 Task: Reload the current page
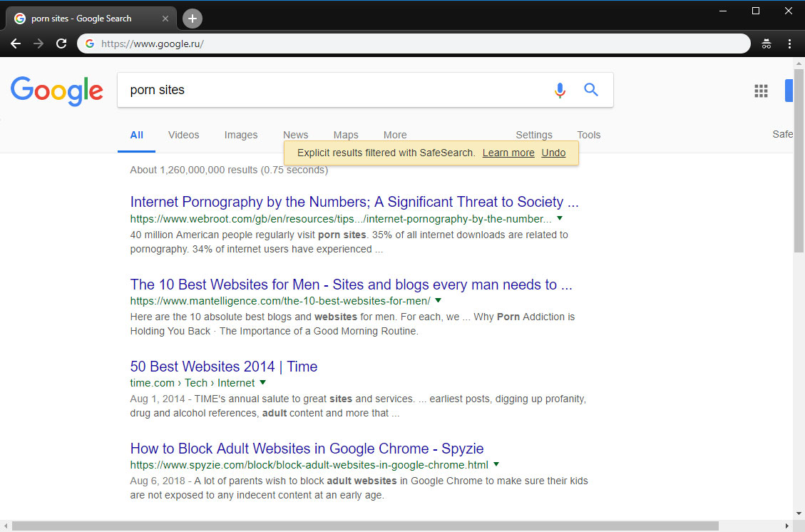click(61, 44)
